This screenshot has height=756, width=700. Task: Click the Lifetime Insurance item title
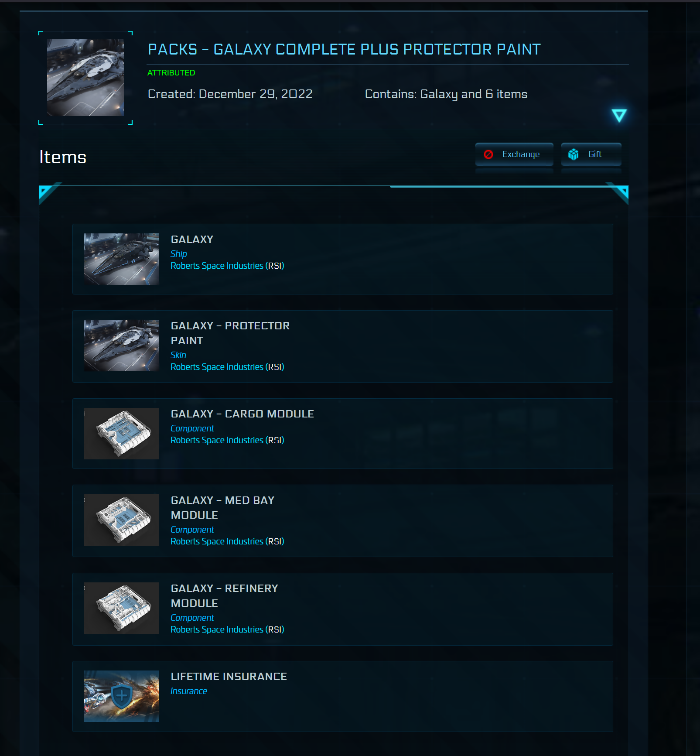click(229, 677)
